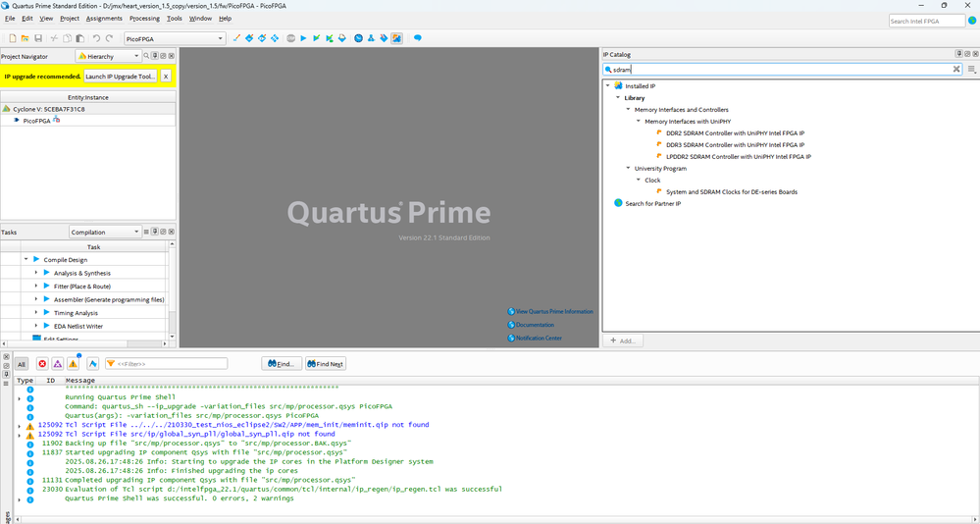Collapse the University Program category
This screenshot has height=524, width=980.
tap(628, 168)
